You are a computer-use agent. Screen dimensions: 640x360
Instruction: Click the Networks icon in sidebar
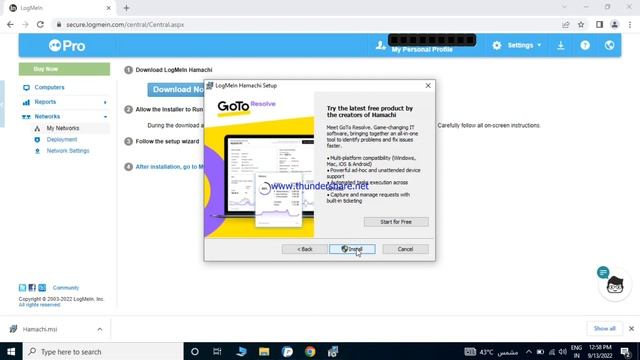pyautogui.click(x=26, y=117)
